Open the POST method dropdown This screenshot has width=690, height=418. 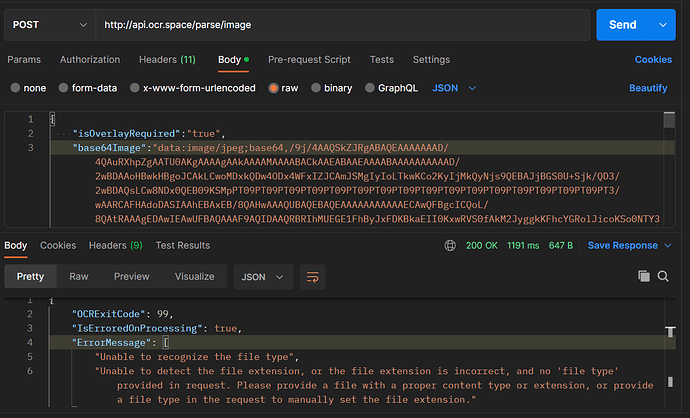point(50,25)
